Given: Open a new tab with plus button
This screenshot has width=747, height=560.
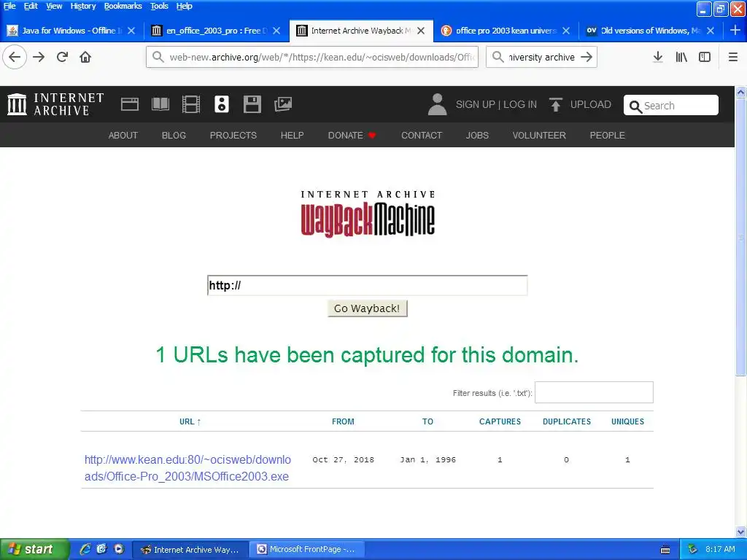Looking at the screenshot, I should point(735,31).
